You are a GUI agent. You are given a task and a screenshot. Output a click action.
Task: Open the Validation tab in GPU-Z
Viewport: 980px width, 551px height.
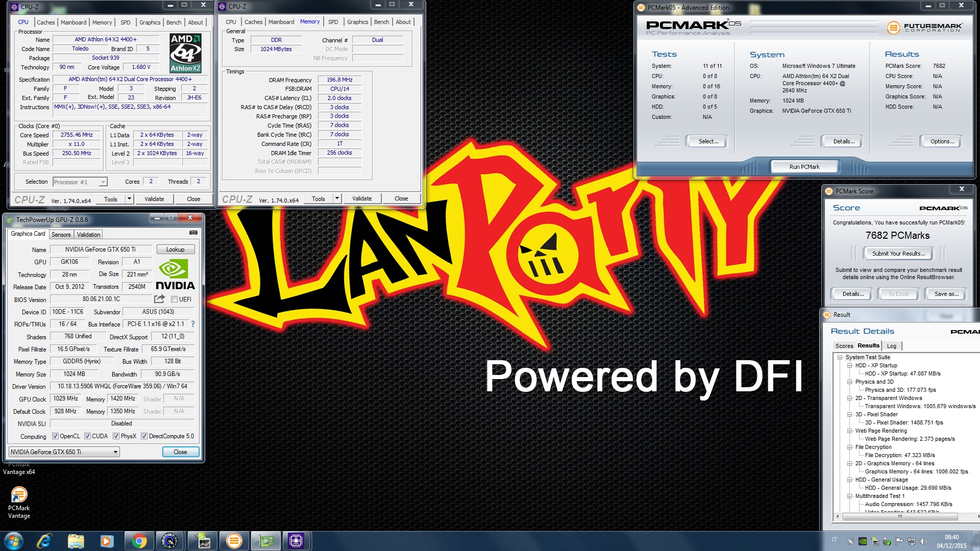[x=88, y=235]
